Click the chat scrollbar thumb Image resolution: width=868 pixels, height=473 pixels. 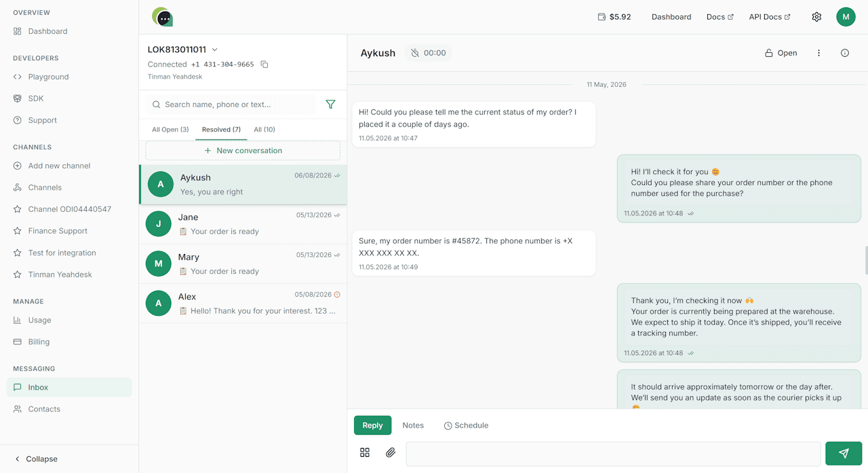click(866, 261)
